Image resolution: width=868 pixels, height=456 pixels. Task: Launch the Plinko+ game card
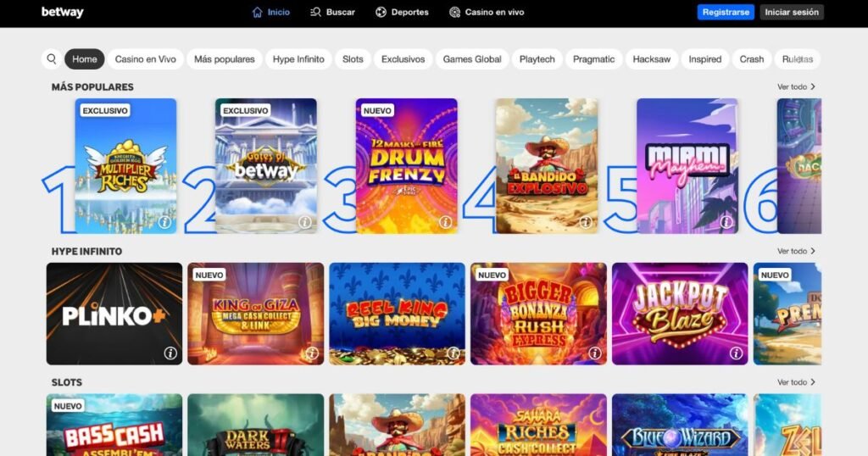(114, 314)
